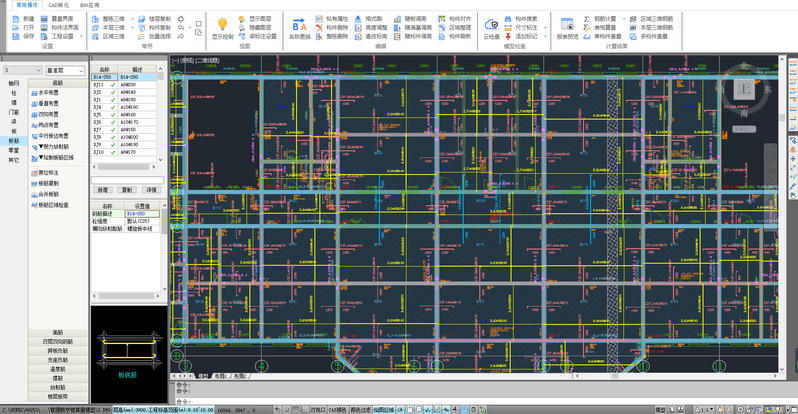Toggle 双向口 option in the status bar

point(316,409)
